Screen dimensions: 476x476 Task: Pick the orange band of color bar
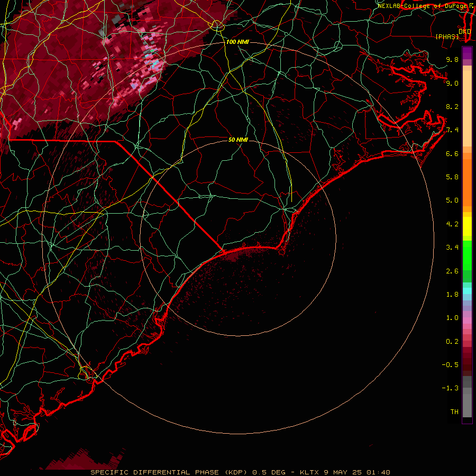[x=467, y=182]
